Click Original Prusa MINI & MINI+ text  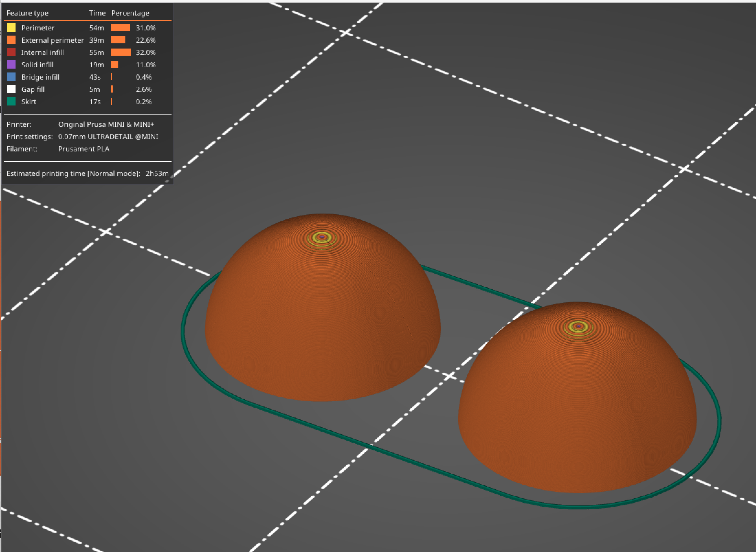point(106,124)
